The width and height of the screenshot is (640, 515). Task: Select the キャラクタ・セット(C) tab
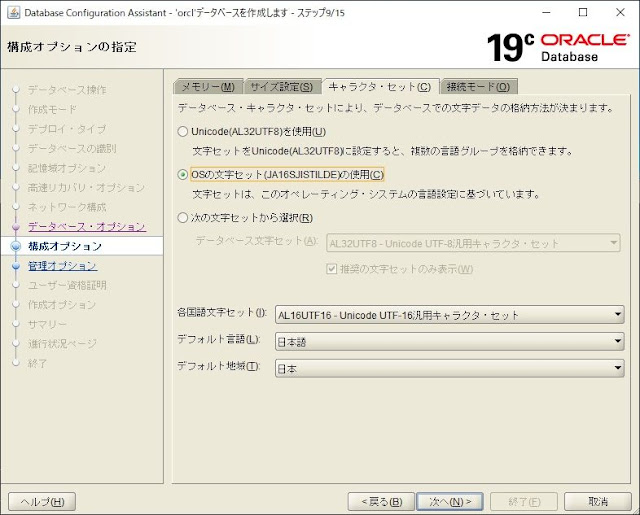click(x=380, y=87)
